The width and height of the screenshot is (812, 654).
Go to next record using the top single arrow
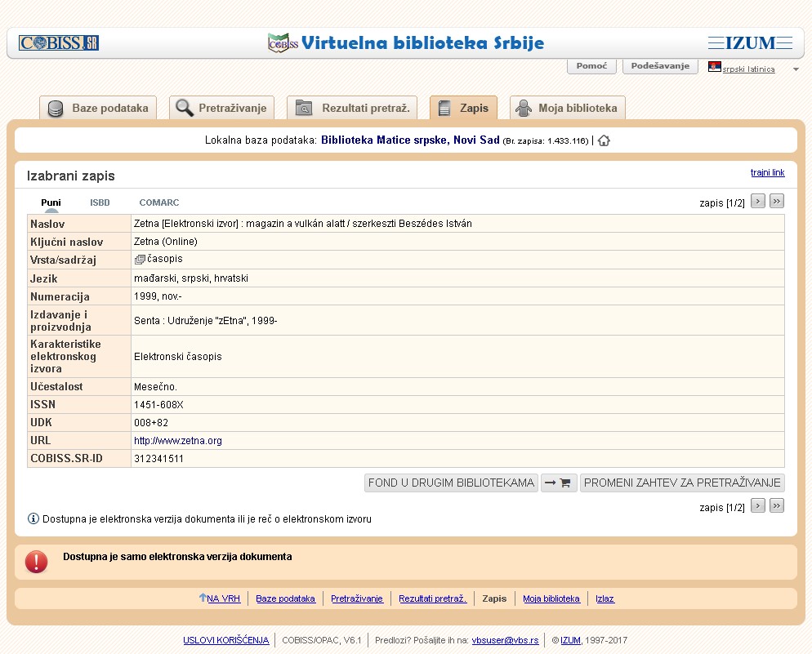757,201
